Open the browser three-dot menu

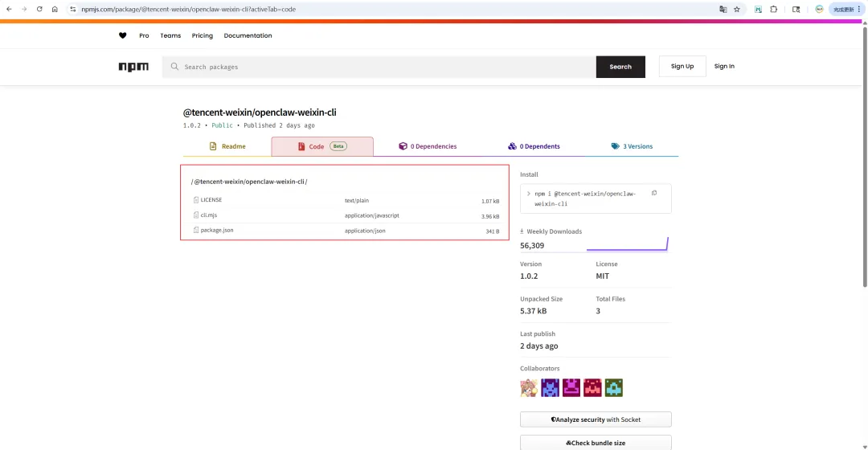coord(859,9)
